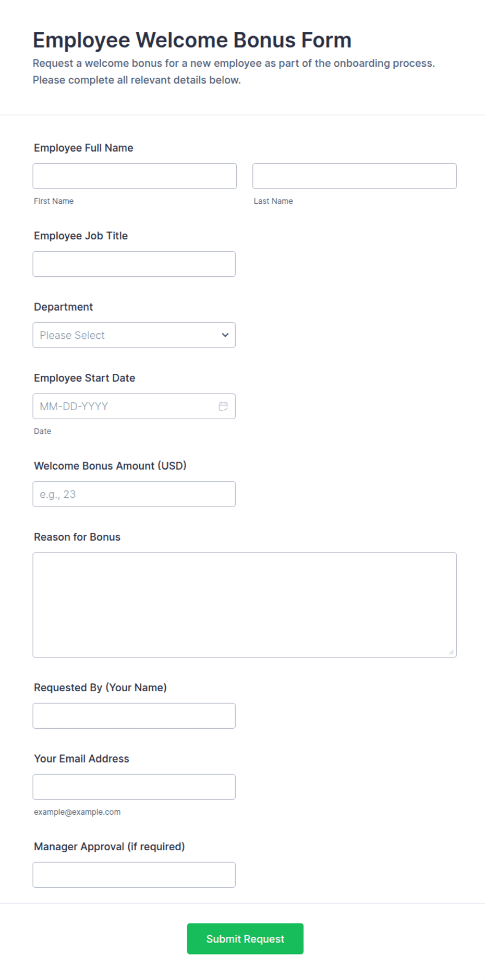Image resolution: width=485 pixels, height=980 pixels.
Task: Submit the request with green button
Action: pos(245,939)
